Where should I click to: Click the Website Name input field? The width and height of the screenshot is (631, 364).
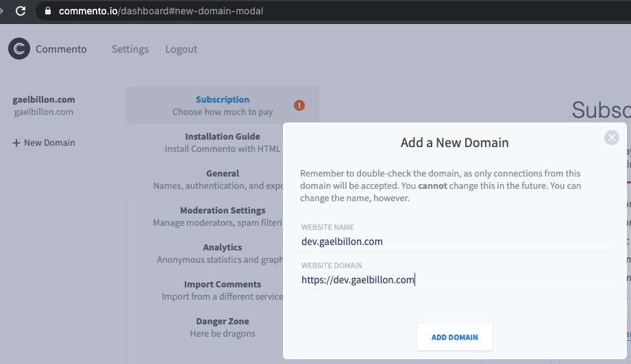click(x=455, y=242)
